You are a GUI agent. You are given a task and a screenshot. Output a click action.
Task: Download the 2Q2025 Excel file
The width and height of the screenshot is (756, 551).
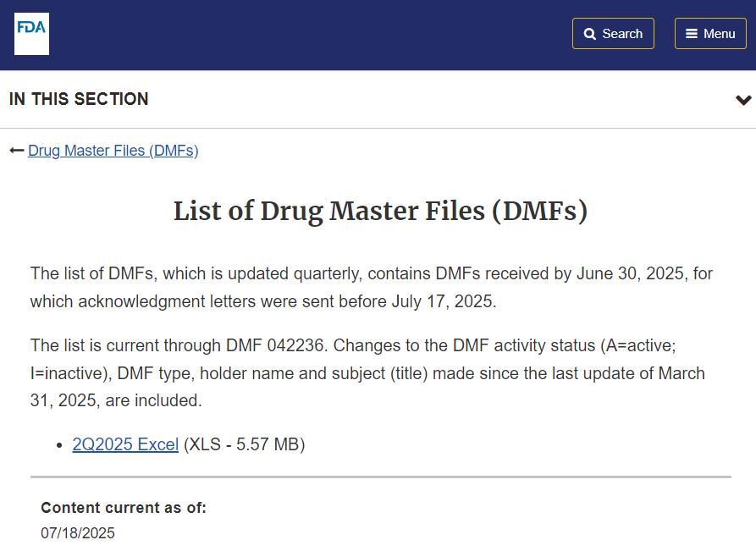pyautogui.click(x=125, y=444)
